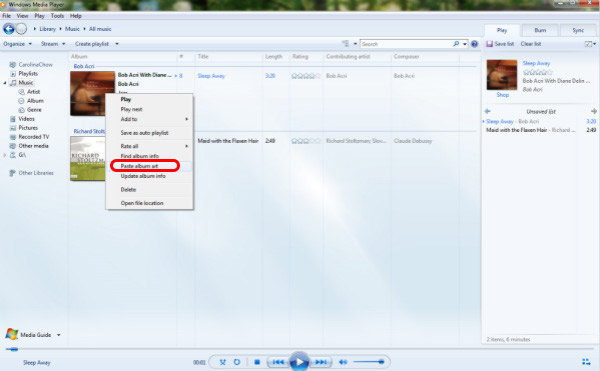The image size is (600, 371).
Task: Skip to next track
Action: (x=321, y=362)
